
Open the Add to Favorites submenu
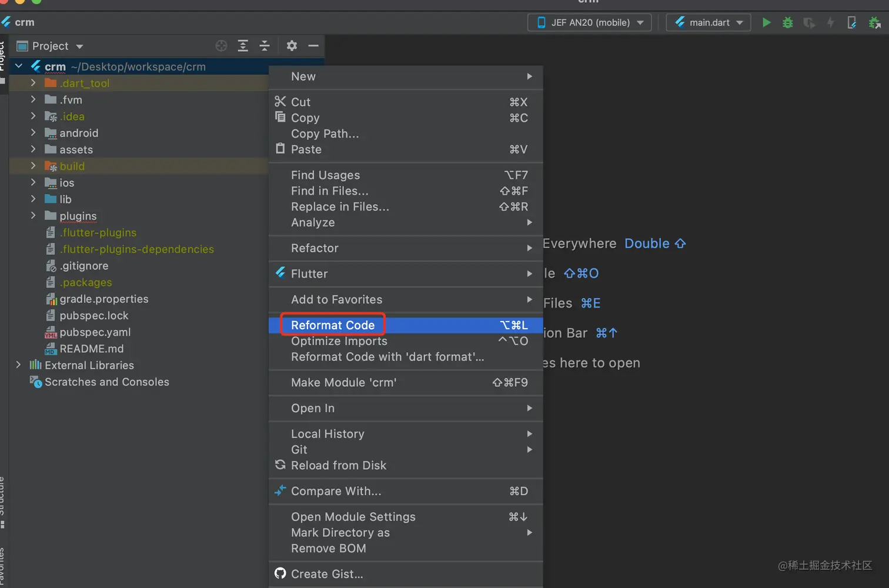point(406,300)
